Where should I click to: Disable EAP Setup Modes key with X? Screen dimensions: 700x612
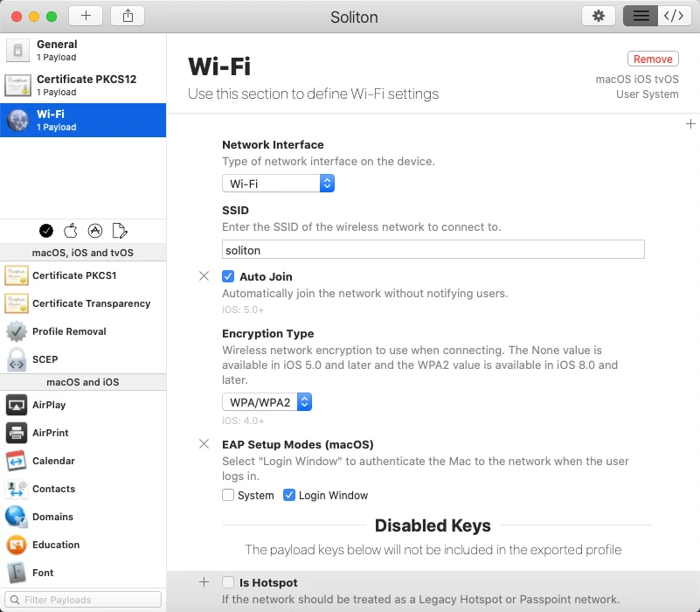tap(204, 444)
